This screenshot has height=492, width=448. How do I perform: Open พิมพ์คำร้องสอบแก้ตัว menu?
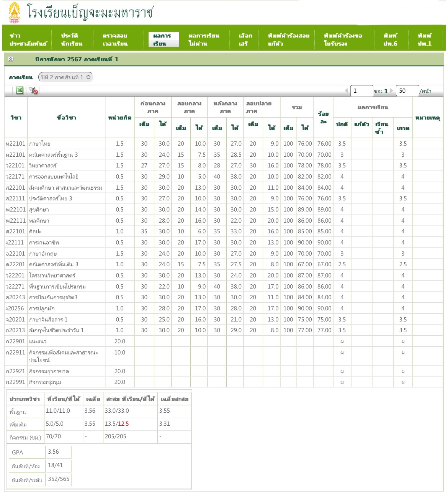289,39
